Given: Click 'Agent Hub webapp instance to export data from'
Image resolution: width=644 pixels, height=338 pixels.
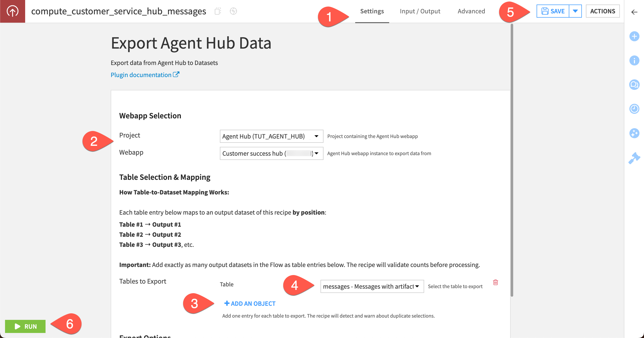Looking at the screenshot, I should [x=379, y=153].
